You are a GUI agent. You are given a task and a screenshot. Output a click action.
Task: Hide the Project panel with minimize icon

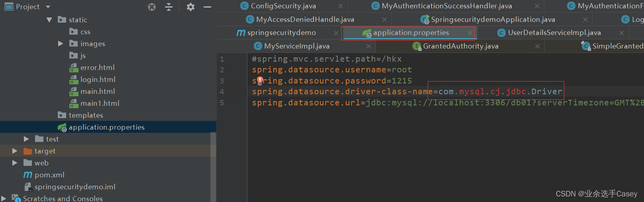click(x=207, y=7)
